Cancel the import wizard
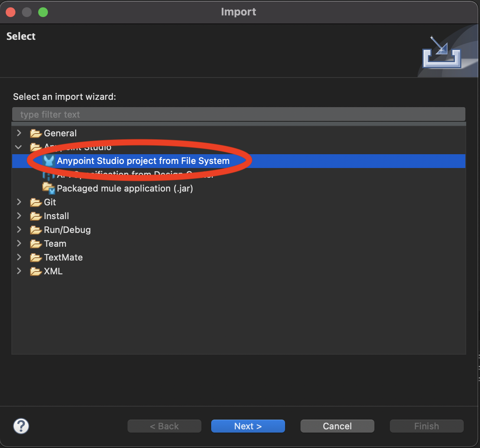Viewport: 480px width, 448px height. pyautogui.click(x=337, y=426)
